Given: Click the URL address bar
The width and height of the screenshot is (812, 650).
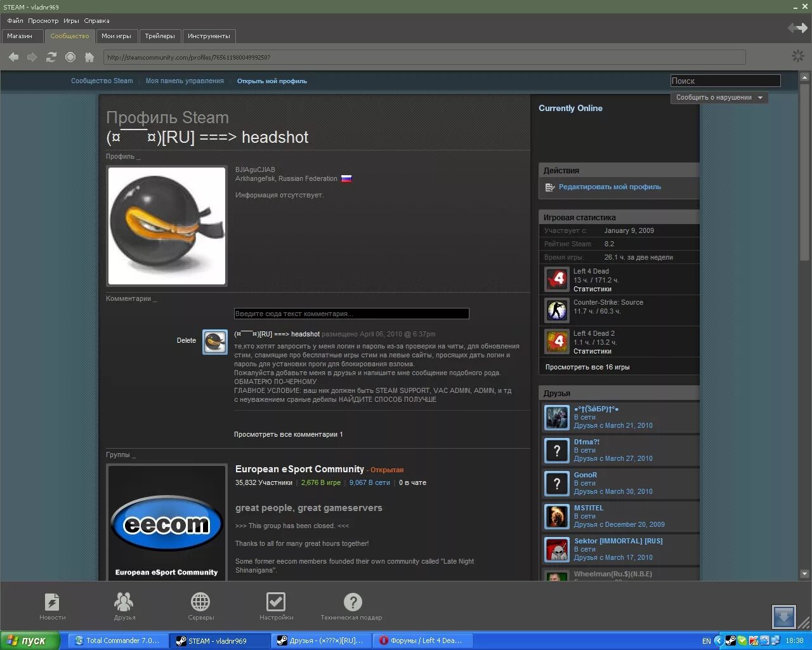Looking at the screenshot, I should [424, 57].
